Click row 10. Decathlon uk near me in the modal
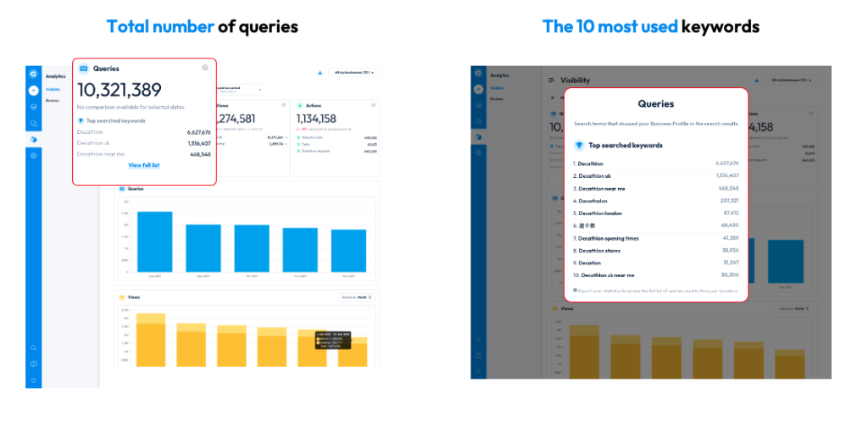 pos(656,274)
